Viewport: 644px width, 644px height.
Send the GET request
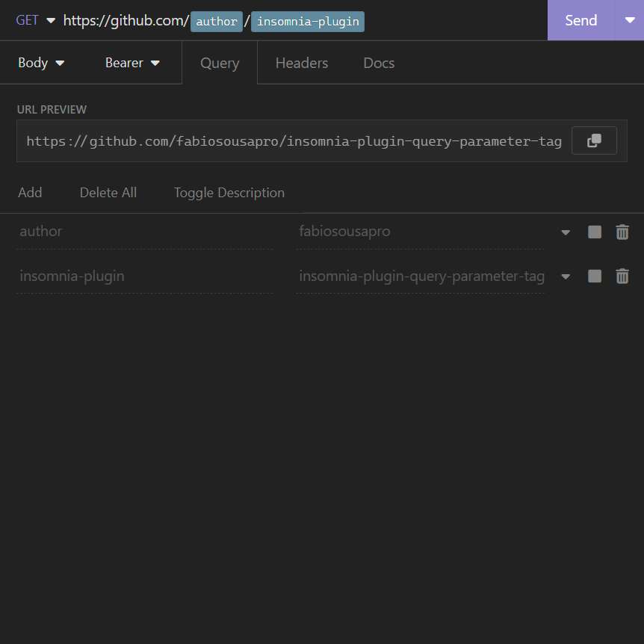point(580,20)
